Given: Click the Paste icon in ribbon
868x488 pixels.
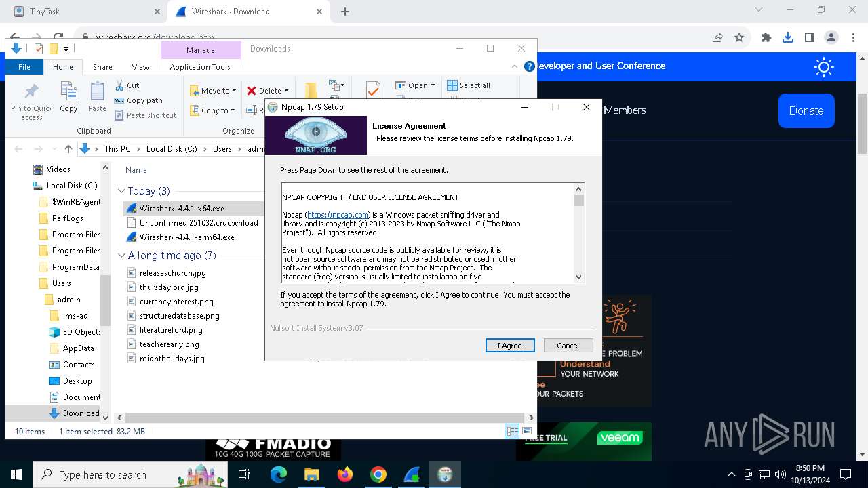Looking at the screenshot, I should pyautogui.click(x=97, y=97).
